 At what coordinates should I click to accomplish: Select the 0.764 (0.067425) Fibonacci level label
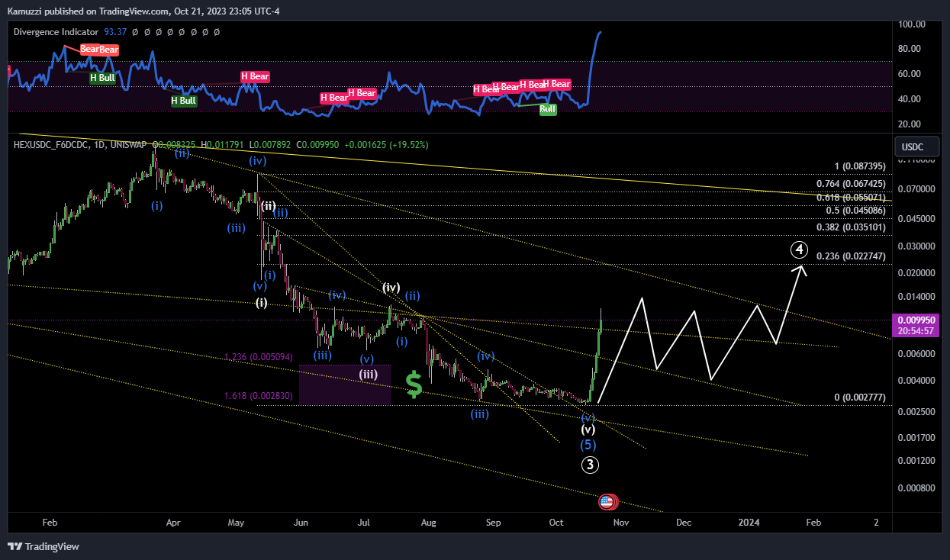coord(851,184)
